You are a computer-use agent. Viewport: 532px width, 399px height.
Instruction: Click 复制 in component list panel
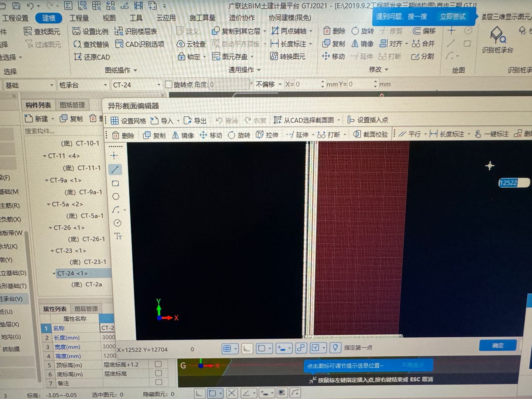coord(71,119)
